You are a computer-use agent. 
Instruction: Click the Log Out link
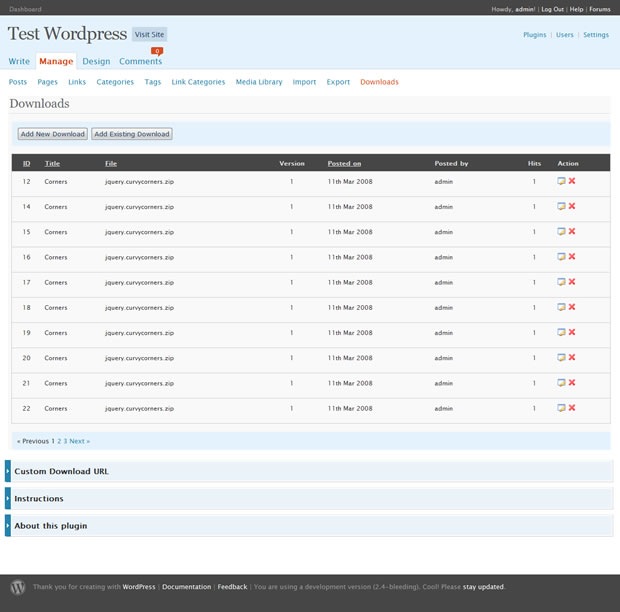pos(552,9)
